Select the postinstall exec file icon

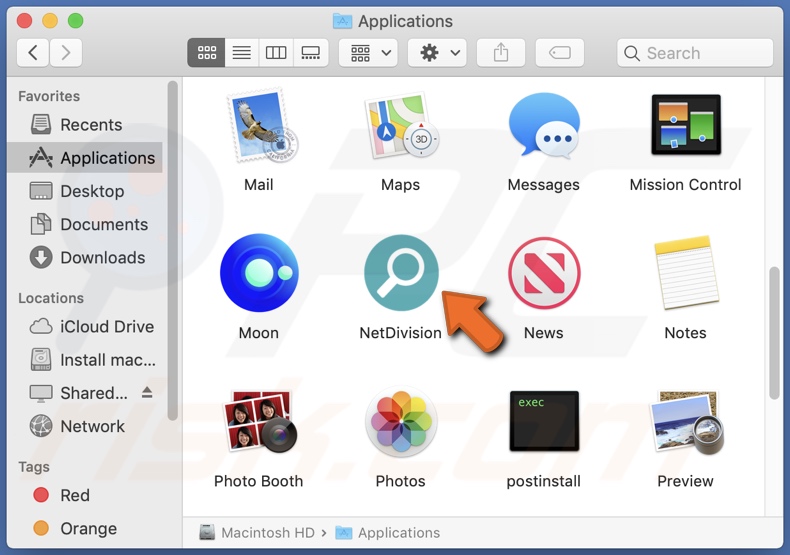pyautogui.click(x=544, y=421)
